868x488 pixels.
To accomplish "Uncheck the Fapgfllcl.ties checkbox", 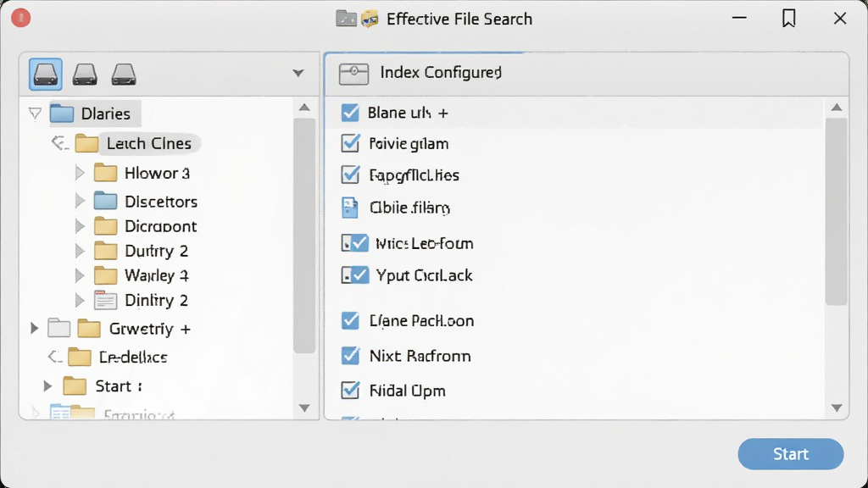I will (x=350, y=175).
